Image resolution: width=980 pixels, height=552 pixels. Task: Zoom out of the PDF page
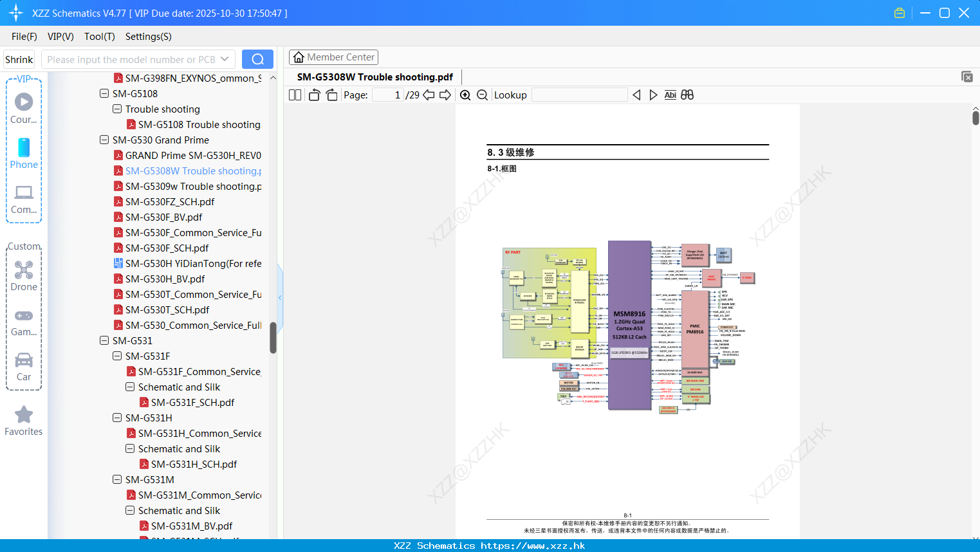click(x=482, y=95)
